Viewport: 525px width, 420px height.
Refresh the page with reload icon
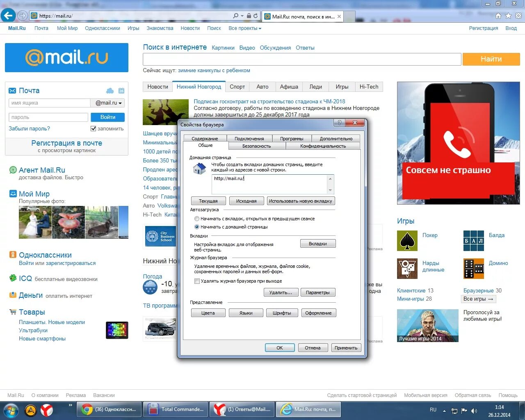click(x=256, y=16)
